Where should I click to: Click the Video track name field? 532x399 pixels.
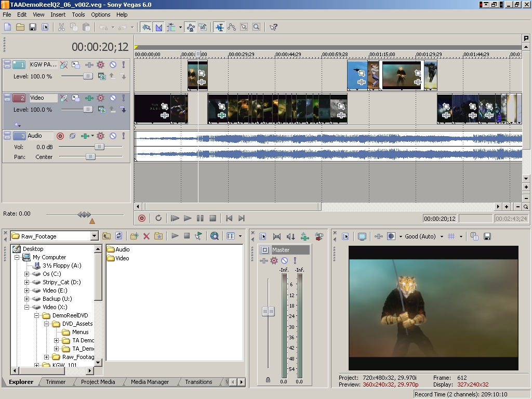[43, 98]
